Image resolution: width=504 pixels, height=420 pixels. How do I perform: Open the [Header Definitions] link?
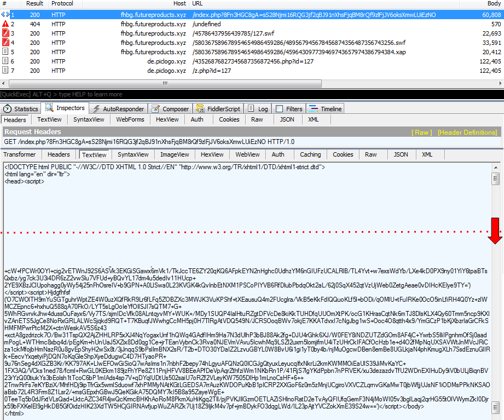(467, 132)
